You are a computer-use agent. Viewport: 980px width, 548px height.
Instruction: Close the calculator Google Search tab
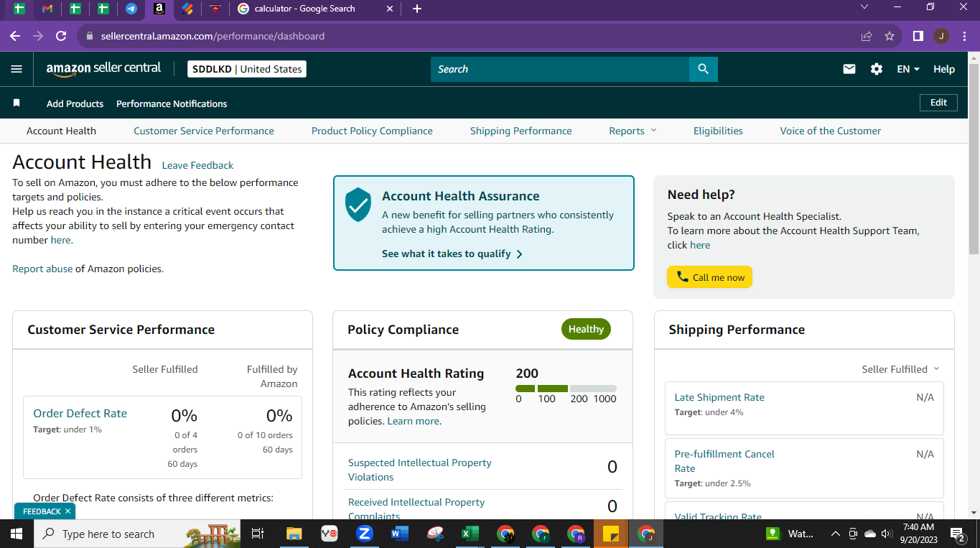point(390,9)
